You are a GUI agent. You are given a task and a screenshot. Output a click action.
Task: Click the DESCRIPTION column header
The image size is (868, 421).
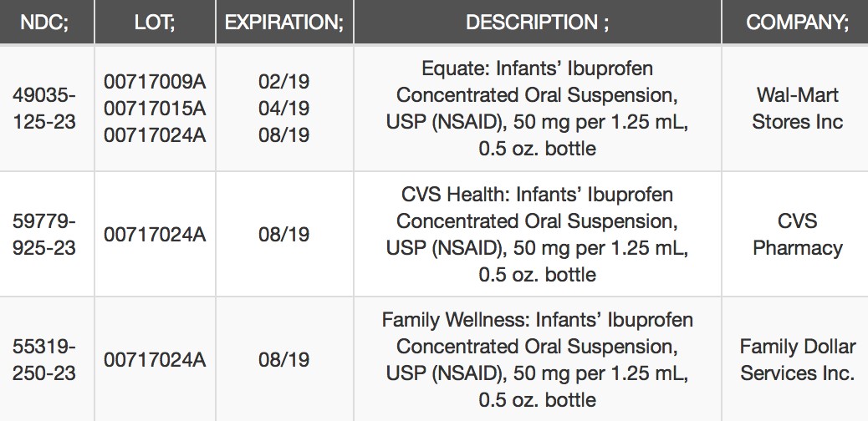(538, 22)
